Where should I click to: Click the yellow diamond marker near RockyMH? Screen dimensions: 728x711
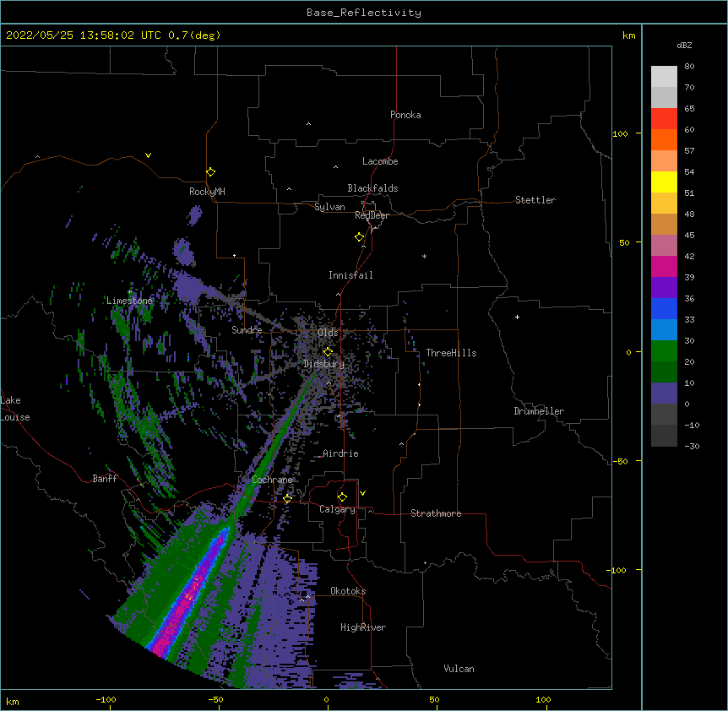pyautogui.click(x=210, y=172)
